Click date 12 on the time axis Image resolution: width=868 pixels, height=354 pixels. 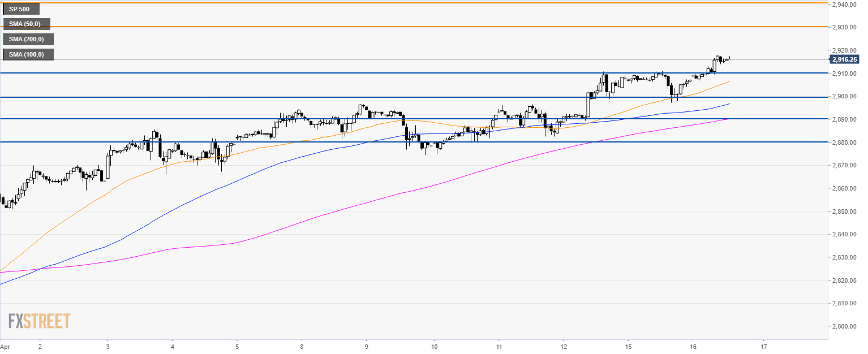click(564, 346)
